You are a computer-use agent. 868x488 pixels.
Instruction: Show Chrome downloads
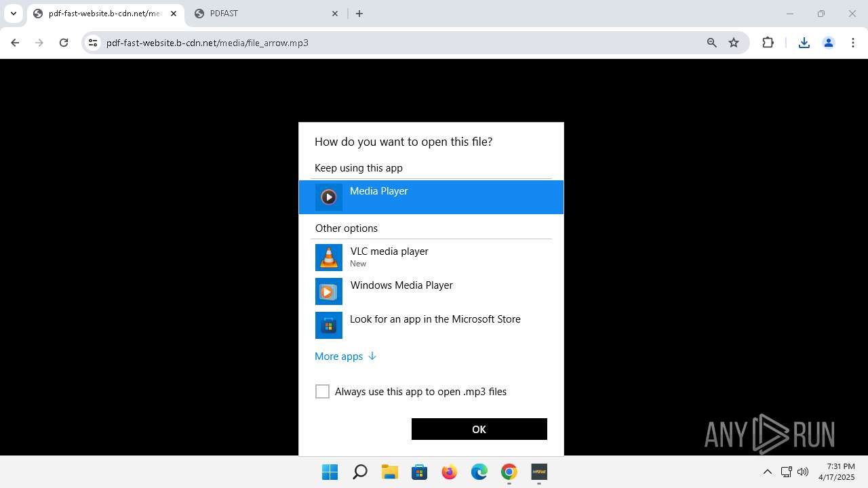804,43
